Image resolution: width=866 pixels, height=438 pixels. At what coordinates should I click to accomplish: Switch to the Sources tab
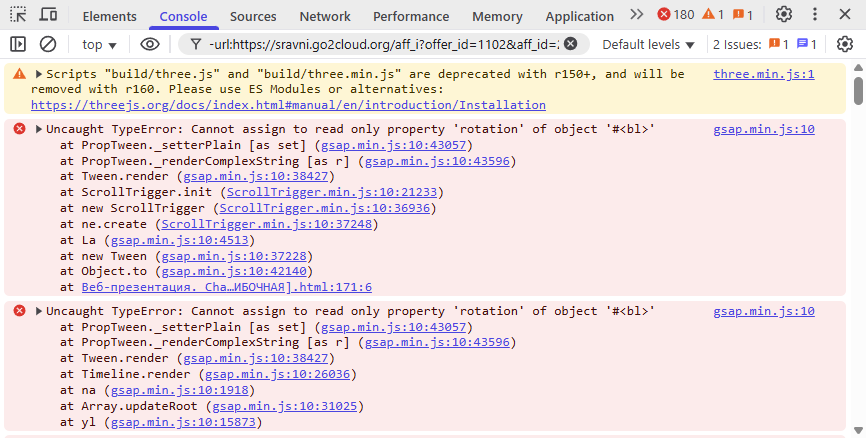coord(253,16)
